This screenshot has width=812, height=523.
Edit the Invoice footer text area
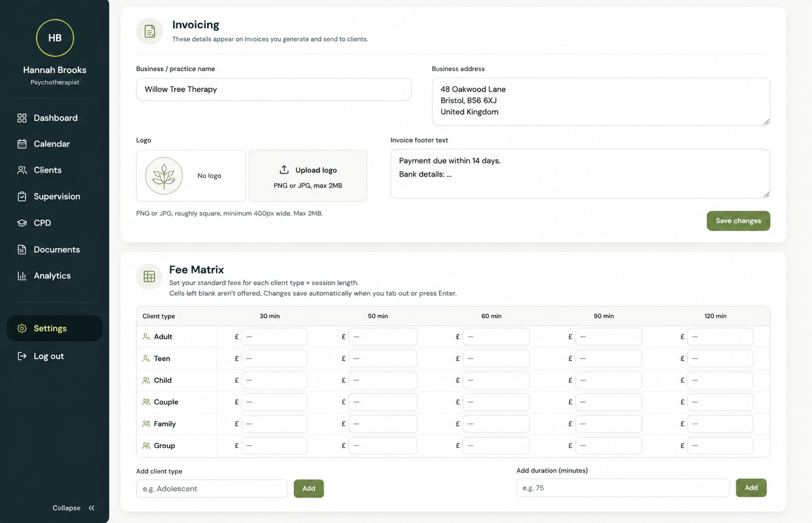(580, 174)
